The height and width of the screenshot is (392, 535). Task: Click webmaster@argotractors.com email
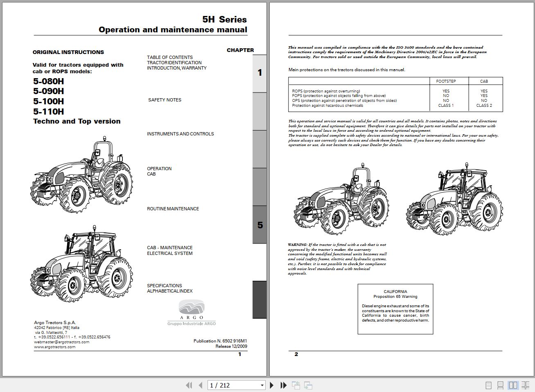61,342
